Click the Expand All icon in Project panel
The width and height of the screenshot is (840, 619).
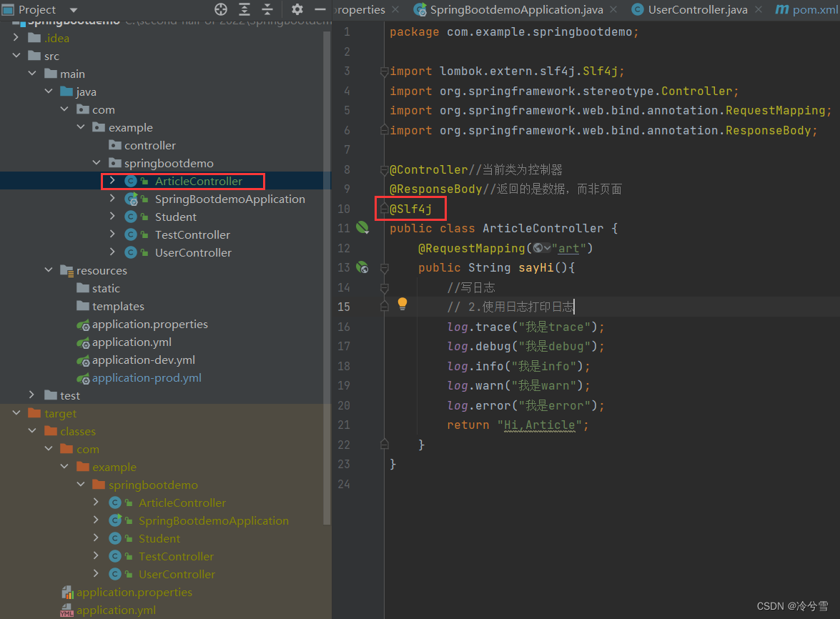point(244,9)
